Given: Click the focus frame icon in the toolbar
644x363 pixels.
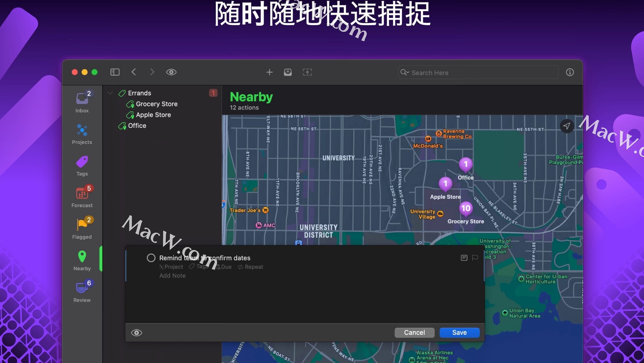Looking at the screenshot, I should click(x=307, y=72).
